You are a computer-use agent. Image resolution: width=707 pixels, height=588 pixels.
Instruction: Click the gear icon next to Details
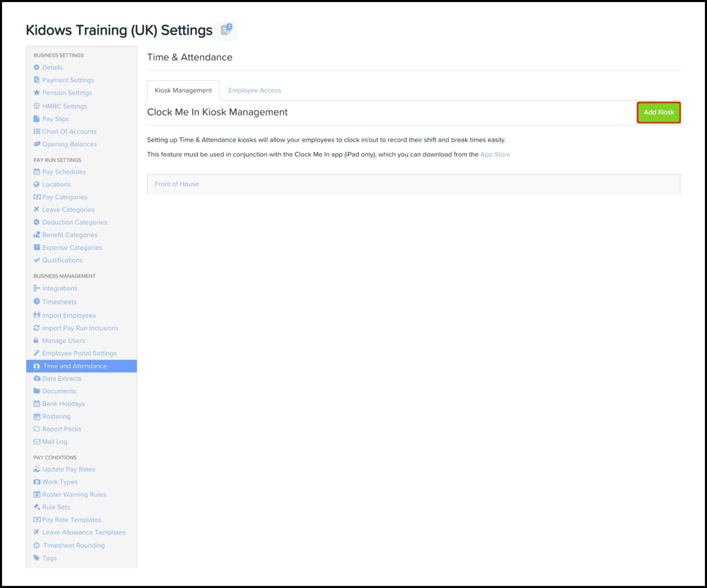pyautogui.click(x=37, y=67)
